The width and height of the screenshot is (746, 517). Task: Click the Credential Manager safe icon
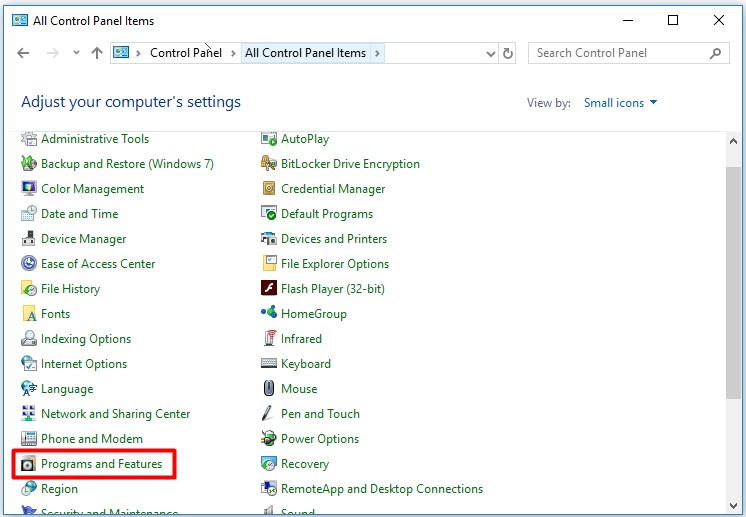coord(269,189)
